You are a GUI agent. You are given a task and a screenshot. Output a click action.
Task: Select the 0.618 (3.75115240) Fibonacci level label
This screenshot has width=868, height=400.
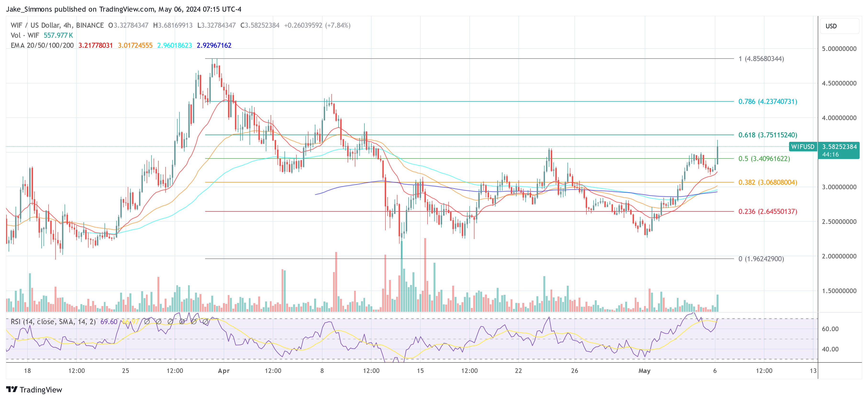768,135
